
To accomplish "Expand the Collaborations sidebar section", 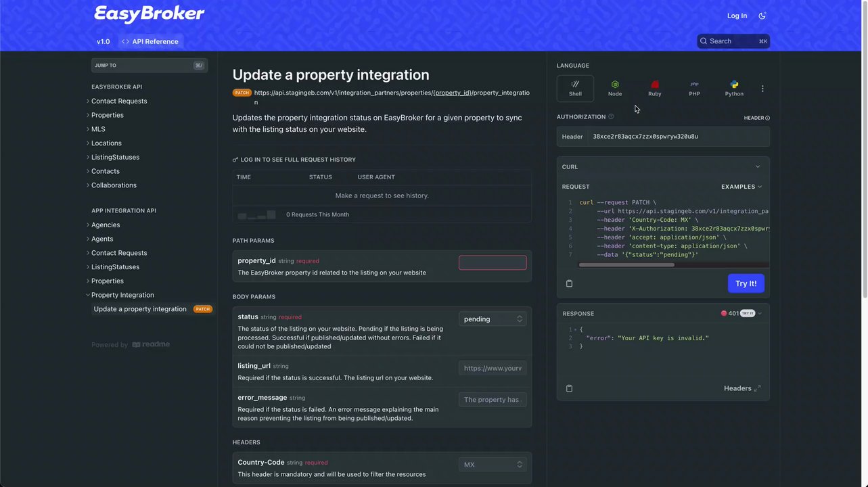I will tap(111, 185).
